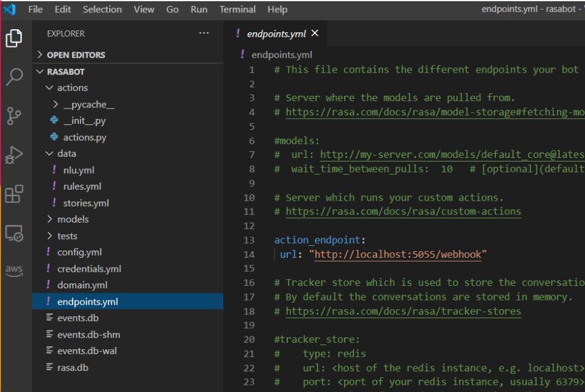Open config.yml in the explorer

(x=79, y=252)
